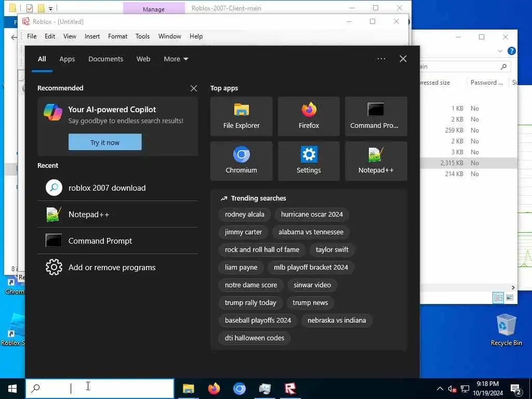Click Try it now Copilot button
532x399 pixels.
105,142
